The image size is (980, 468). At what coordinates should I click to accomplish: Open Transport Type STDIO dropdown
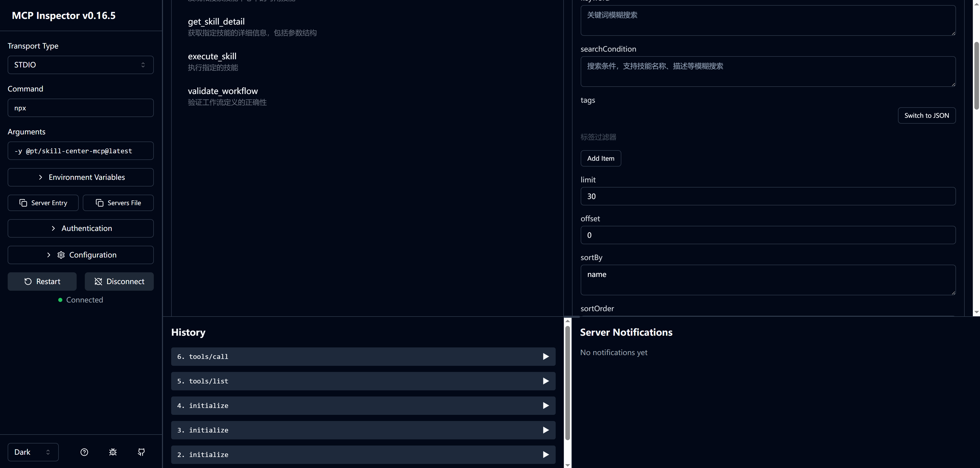pyautogui.click(x=81, y=65)
